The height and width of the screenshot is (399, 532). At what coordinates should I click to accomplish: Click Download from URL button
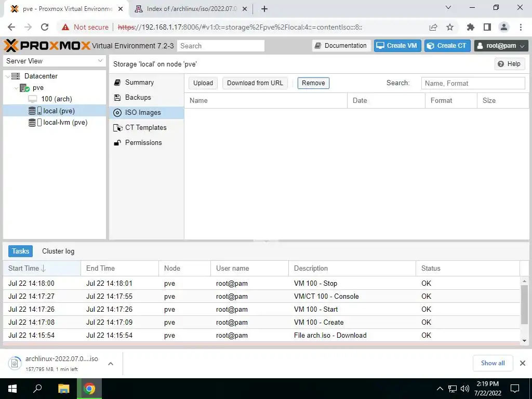click(255, 83)
